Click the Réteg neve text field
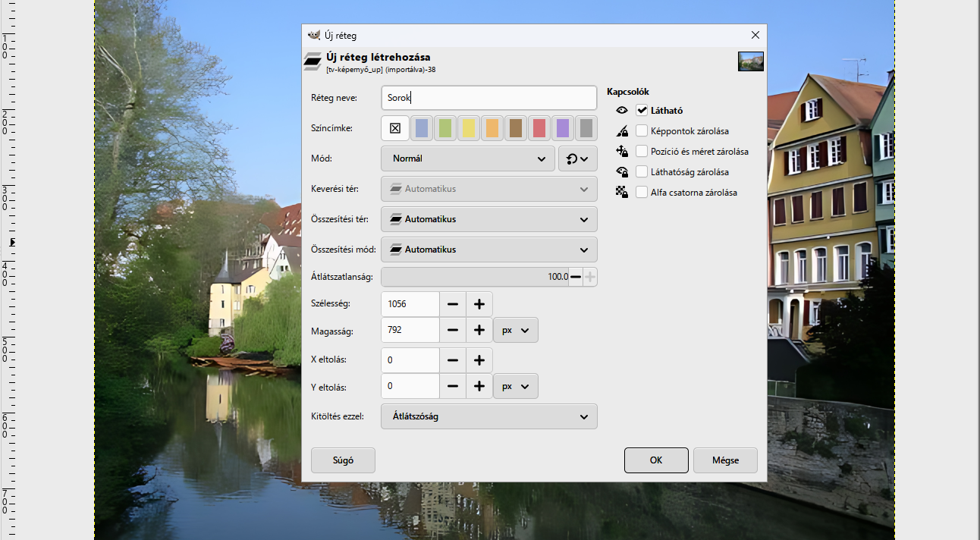Viewport: 980px width, 540px height. [x=489, y=98]
